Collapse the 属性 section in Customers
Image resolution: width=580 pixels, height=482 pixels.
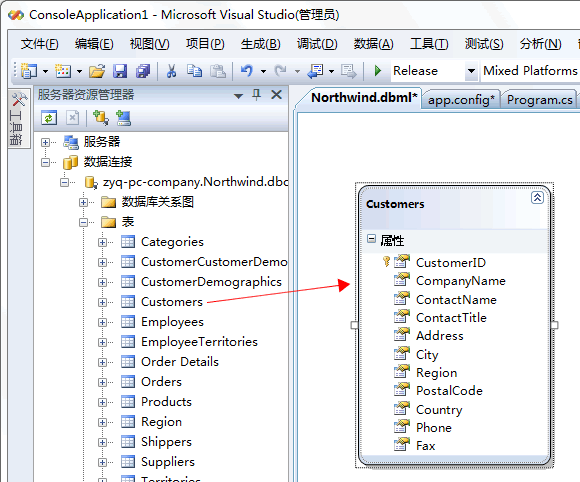pyautogui.click(x=371, y=239)
